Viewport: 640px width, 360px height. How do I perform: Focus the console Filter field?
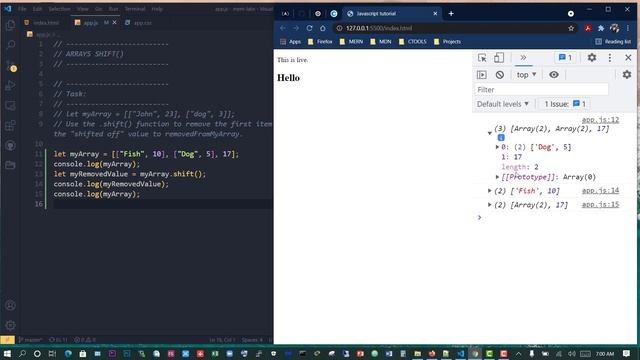coord(541,89)
